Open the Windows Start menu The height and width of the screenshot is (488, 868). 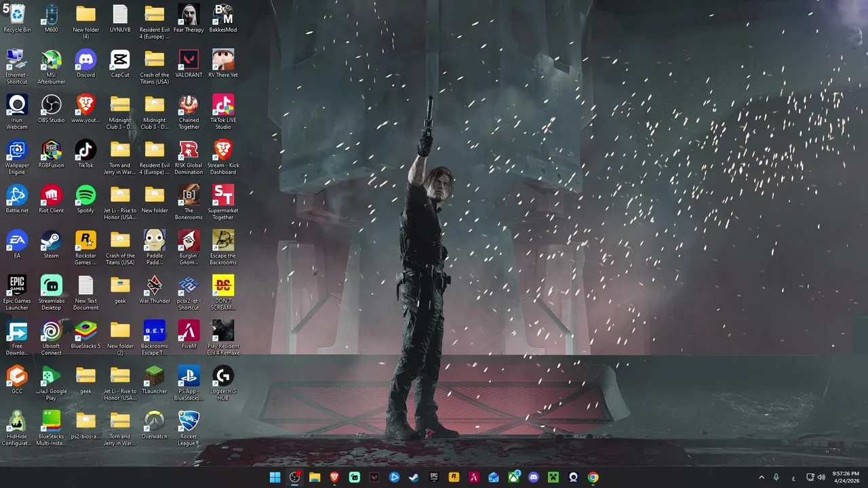pos(275,477)
